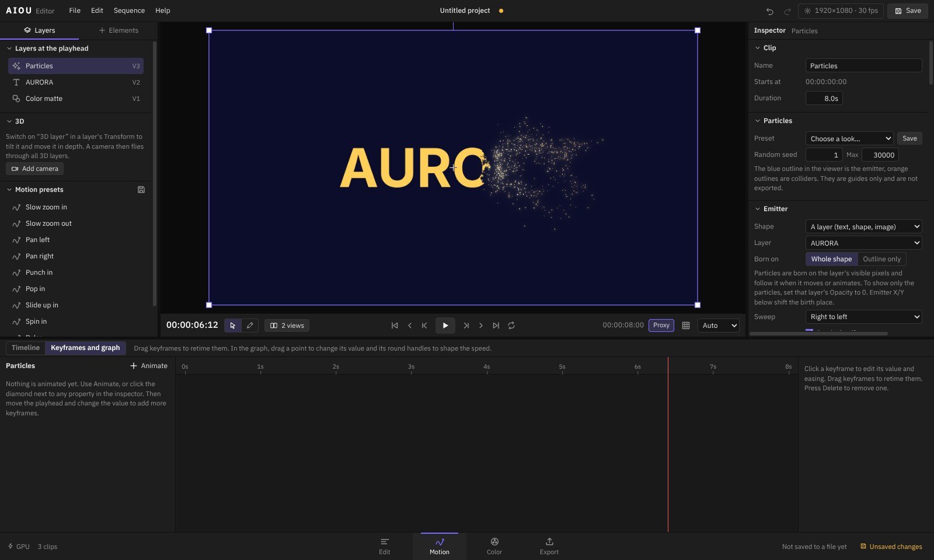Viewport: 934px width, 560px height.
Task: Save the particle preset
Action: (909, 138)
